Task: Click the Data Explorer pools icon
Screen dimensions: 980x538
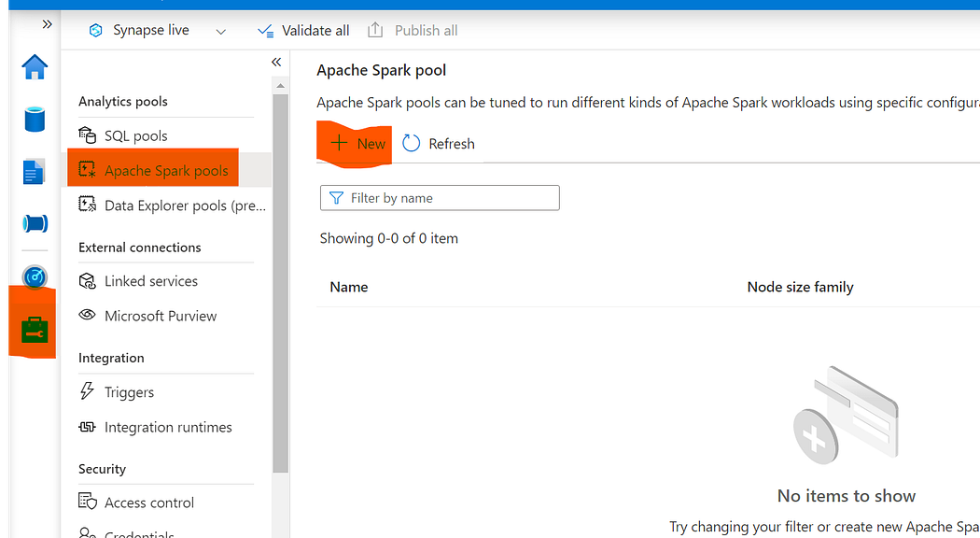Action: (x=87, y=204)
